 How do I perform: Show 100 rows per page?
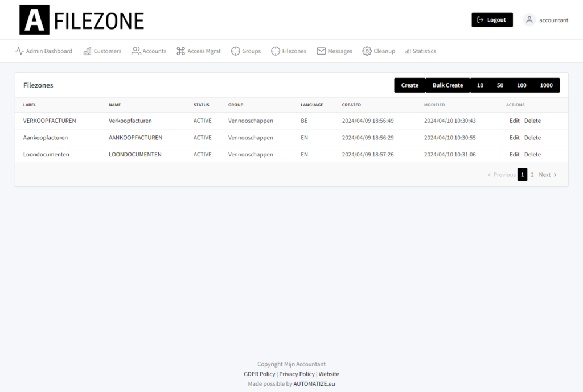point(522,85)
